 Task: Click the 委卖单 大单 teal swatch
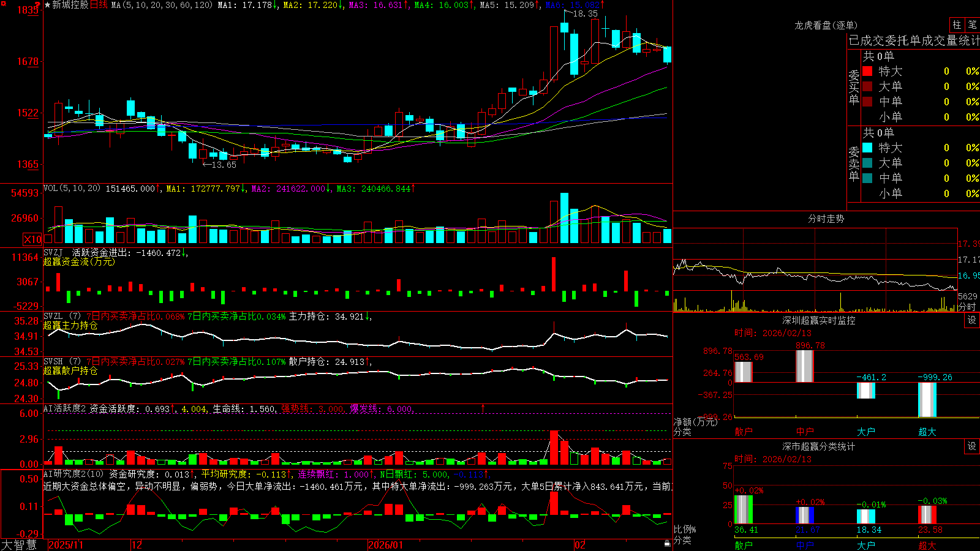point(867,163)
